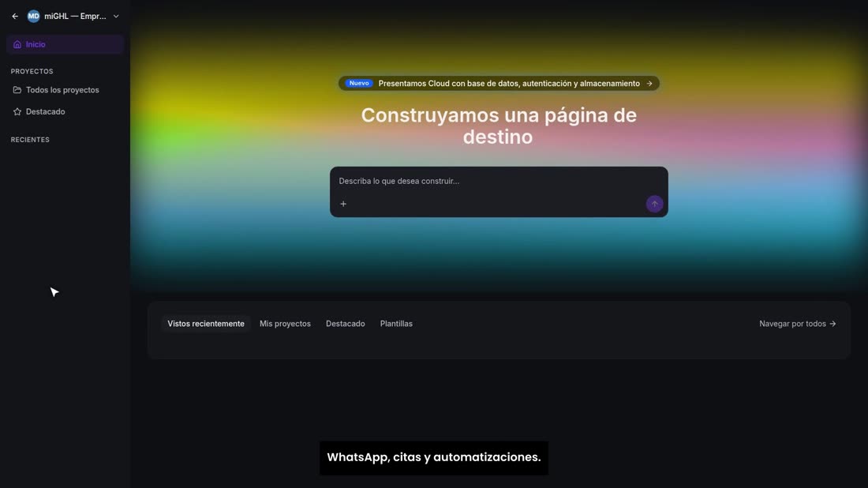Image resolution: width=868 pixels, height=488 pixels.
Task: Click the Construyamos una página de destino heading
Action: 499,126
